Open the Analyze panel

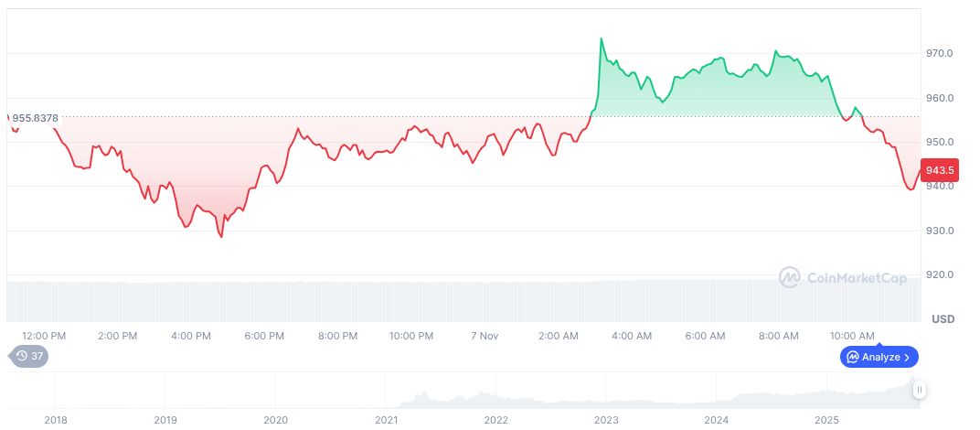879,357
